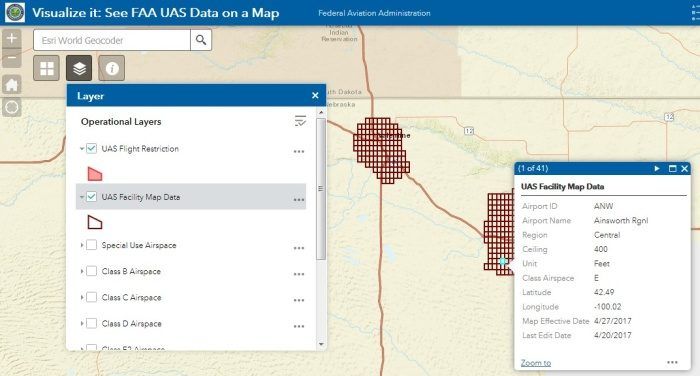Open Class B Airspace options menu

click(299, 274)
